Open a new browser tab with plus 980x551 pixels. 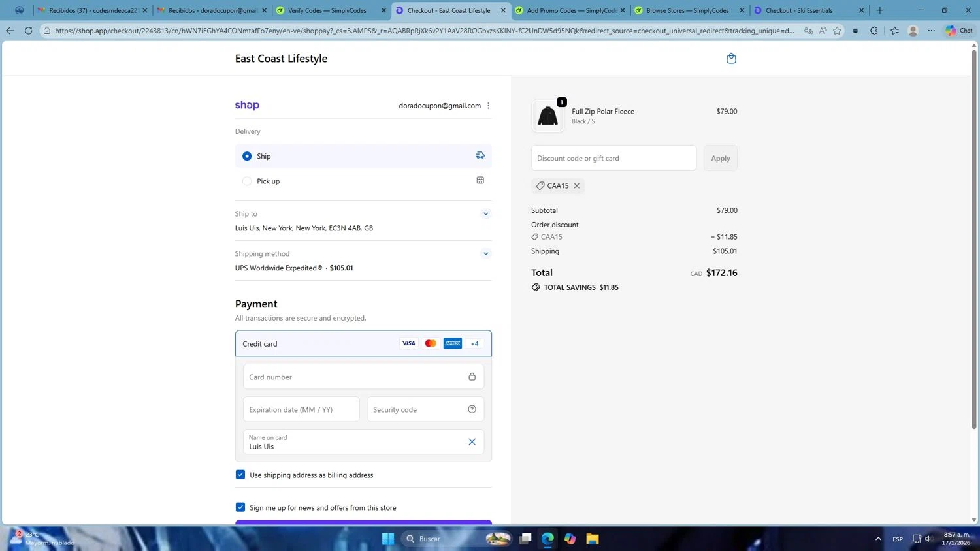(879, 10)
